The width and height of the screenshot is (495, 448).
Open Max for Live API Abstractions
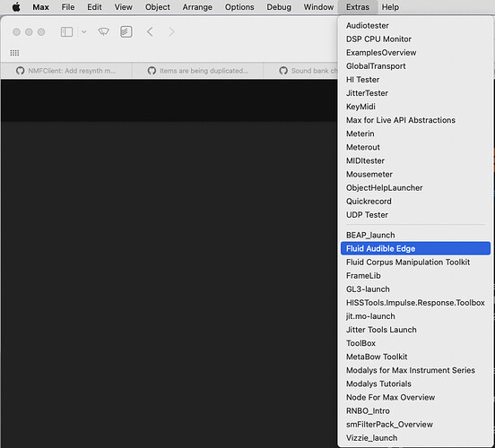pyautogui.click(x=415, y=120)
